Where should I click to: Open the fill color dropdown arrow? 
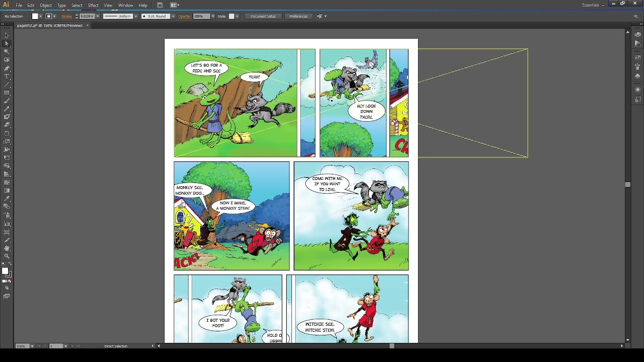pos(41,16)
